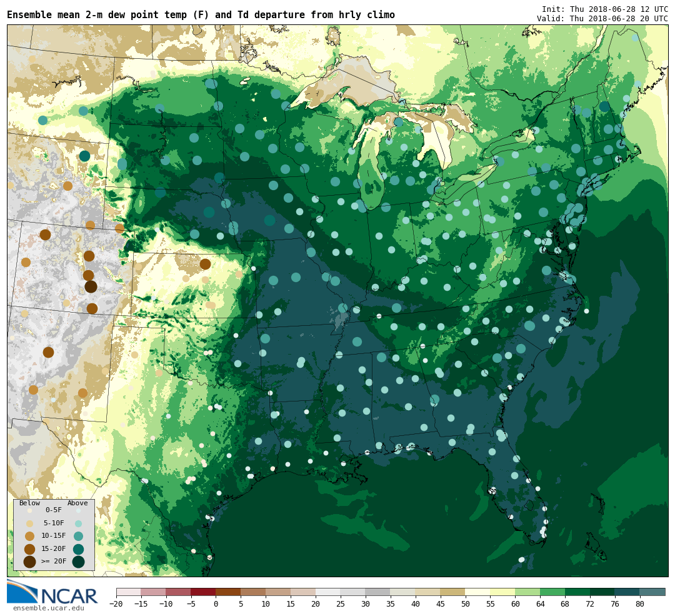Click the Below 10-15F legend circle

[x=30, y=537]
